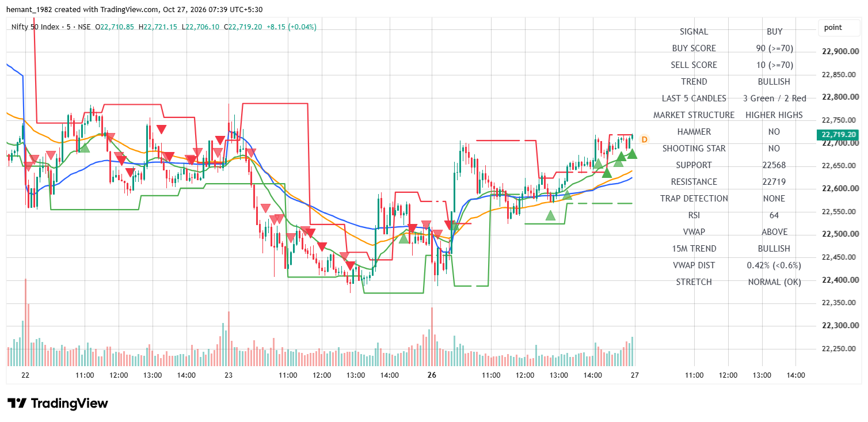Viewport: 868px width, 422px height.
Task: Select the RSI value 64
Action: (x=774, y=215)
